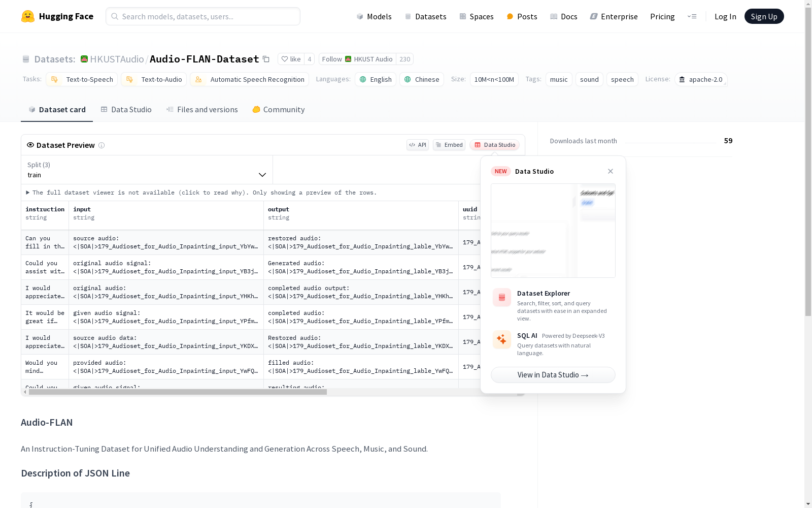Viewport: 812px width, 508px height.
Task: Follow HKUST Audio
Action: (357, 59)
